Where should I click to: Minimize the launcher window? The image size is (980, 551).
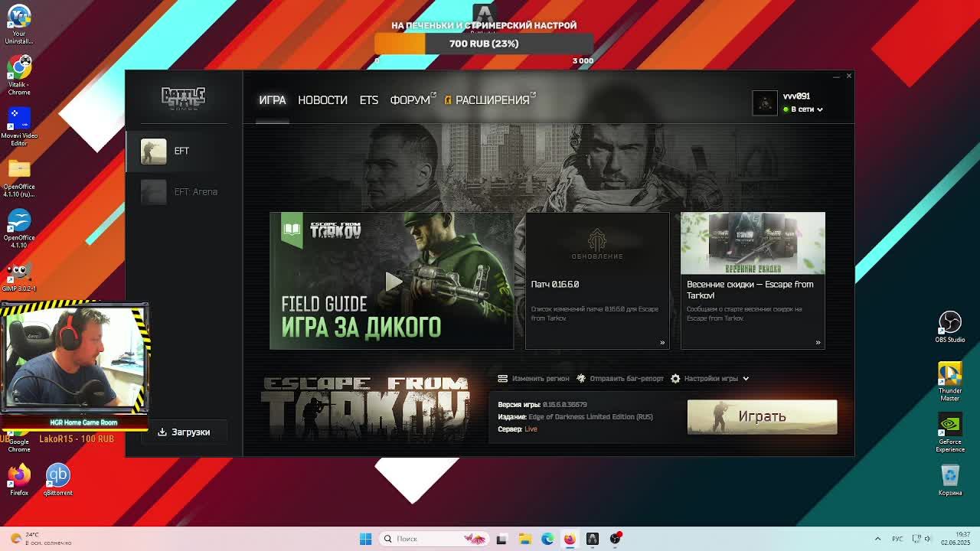(x=836, y=76)
